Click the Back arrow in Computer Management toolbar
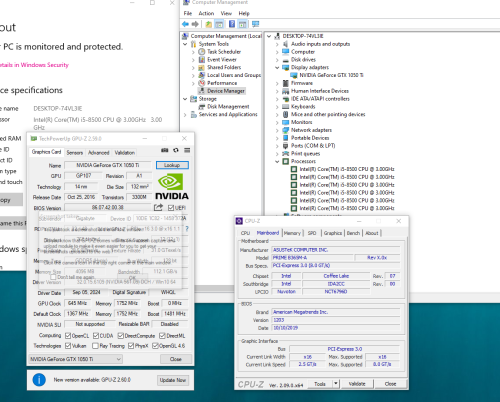 [185, 24]
